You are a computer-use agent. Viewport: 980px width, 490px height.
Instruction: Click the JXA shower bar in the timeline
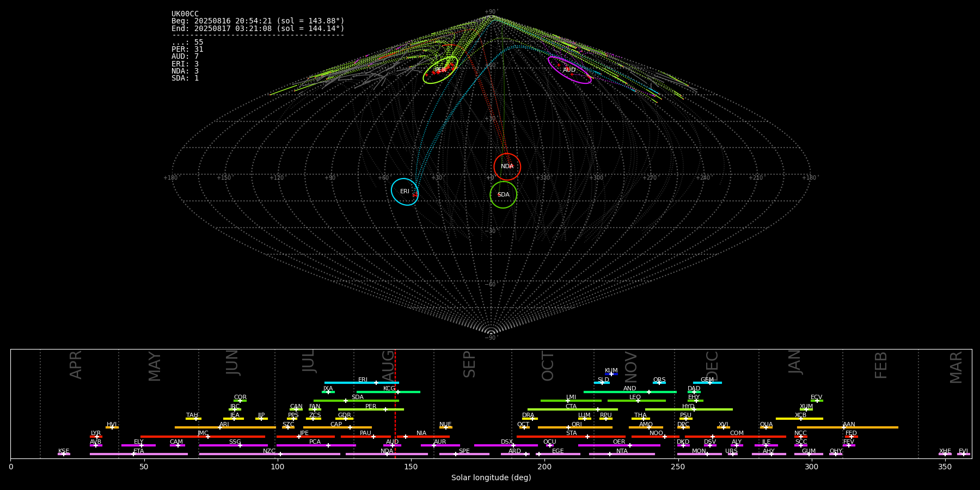(328, 391)
